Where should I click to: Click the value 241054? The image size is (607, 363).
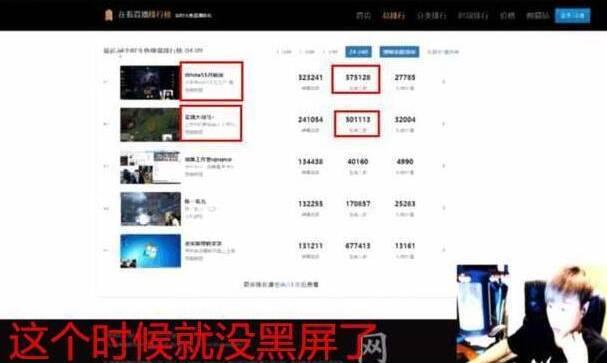[x=310, y=120]
